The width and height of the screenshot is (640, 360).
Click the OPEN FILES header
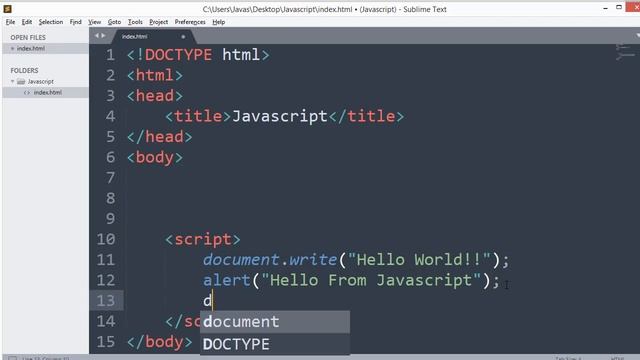(x=28, y=38)
